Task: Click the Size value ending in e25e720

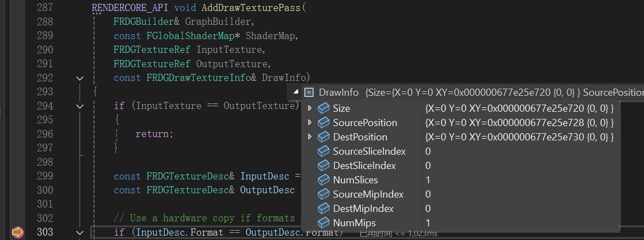Action: click(x=520, y=108)
